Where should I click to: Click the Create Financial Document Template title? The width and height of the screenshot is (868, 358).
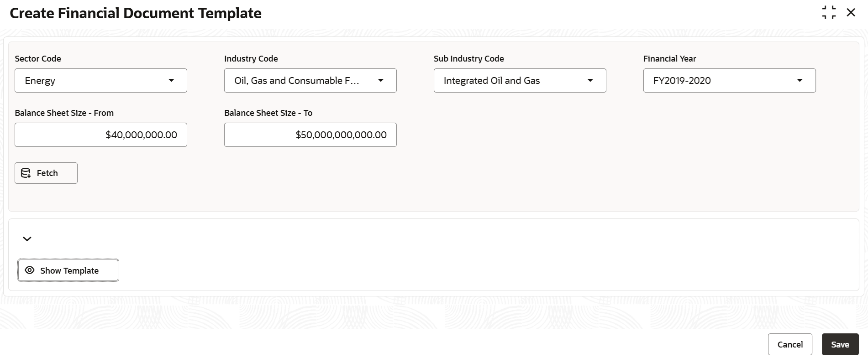[136, 13]
